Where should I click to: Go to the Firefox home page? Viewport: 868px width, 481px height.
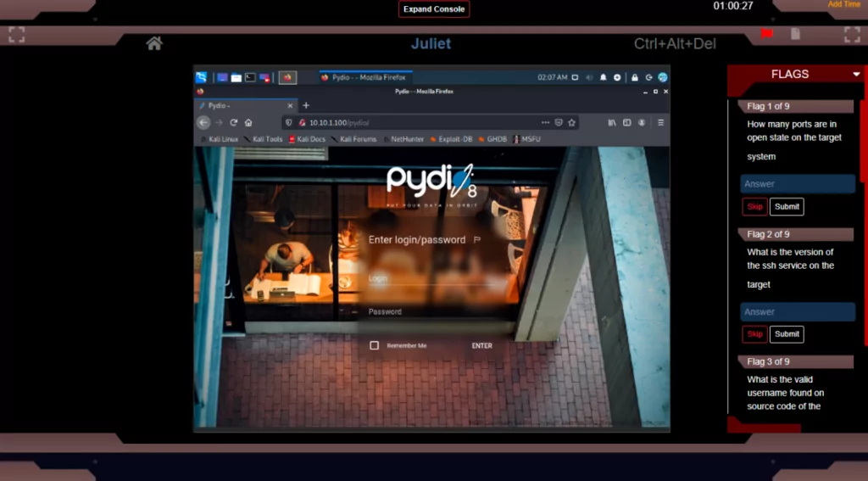(248, 122)
